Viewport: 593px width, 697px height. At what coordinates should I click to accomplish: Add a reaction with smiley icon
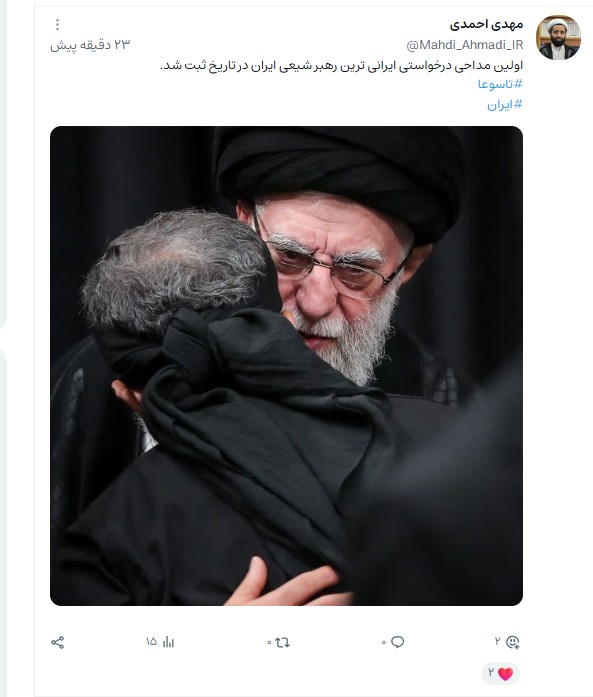coord(513,642)
